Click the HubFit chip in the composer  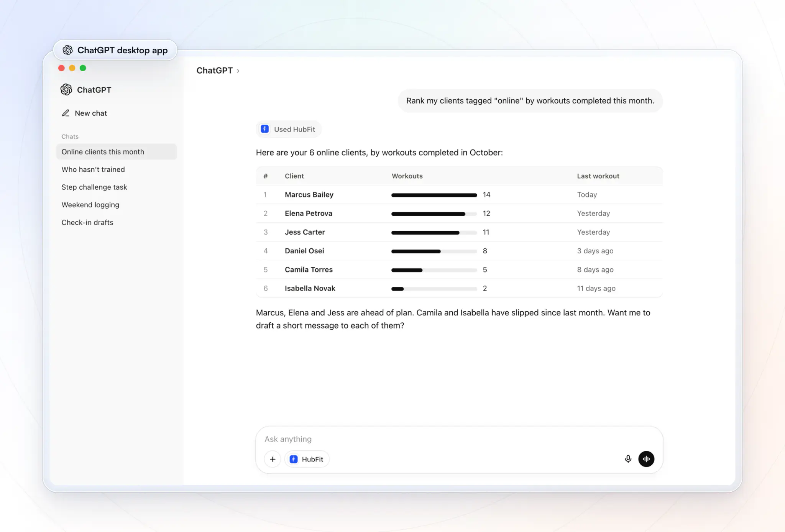(307, 459)
